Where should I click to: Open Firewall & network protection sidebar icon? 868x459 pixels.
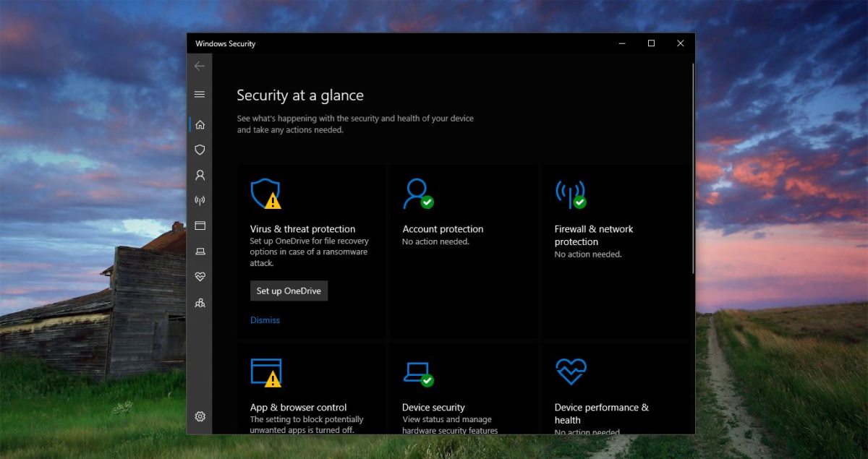coord(200,200)
